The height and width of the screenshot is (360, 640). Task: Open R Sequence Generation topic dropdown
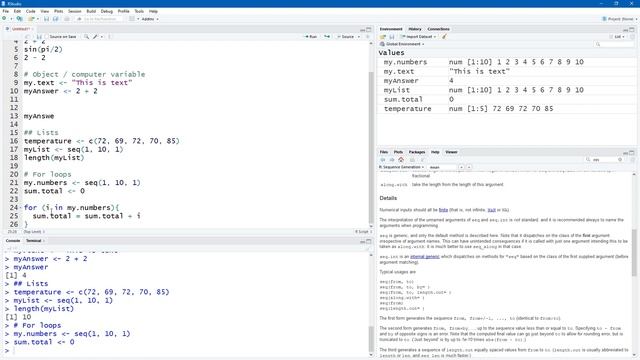402,167
